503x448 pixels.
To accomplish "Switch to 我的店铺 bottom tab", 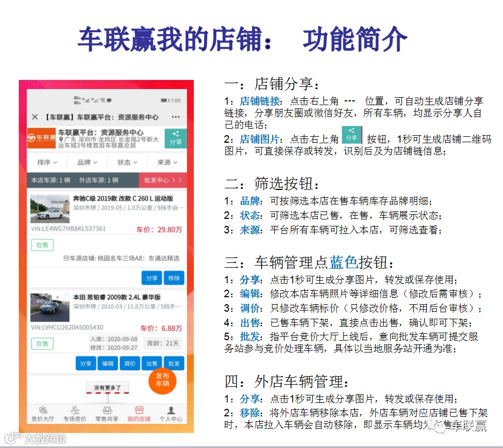I will click(139, 414).
